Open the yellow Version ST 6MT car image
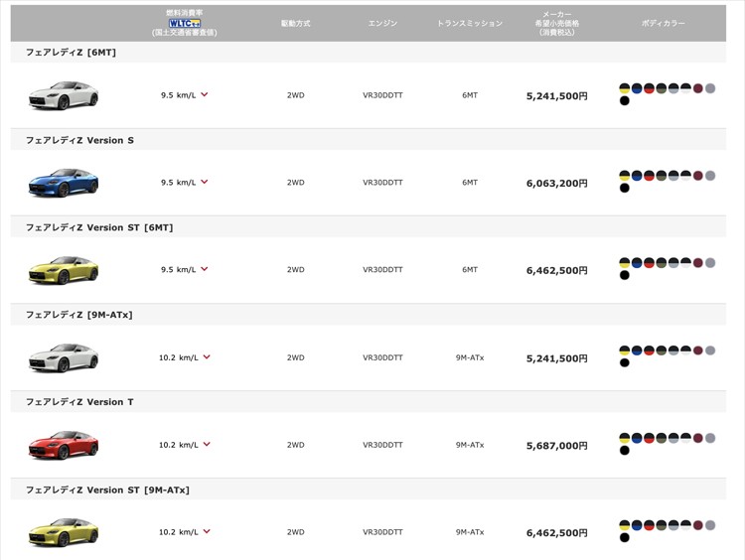The image size is (745, 560). click(x=64, y=270)
